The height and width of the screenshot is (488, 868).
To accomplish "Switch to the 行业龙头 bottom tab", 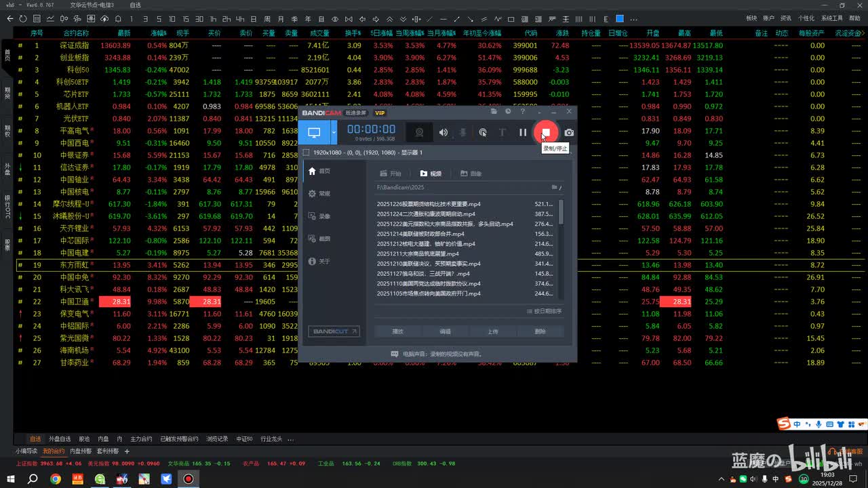I will [x=271, y=439].
